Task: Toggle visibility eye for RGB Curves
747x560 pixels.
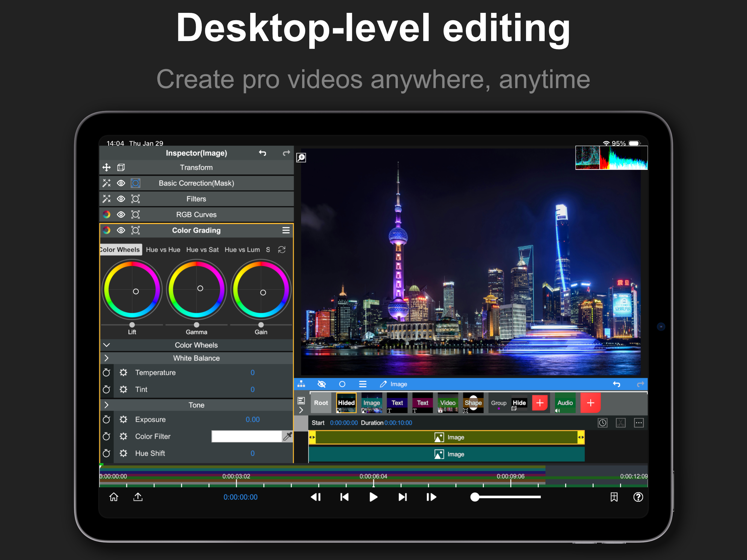Action: click(x=121, y=214)
